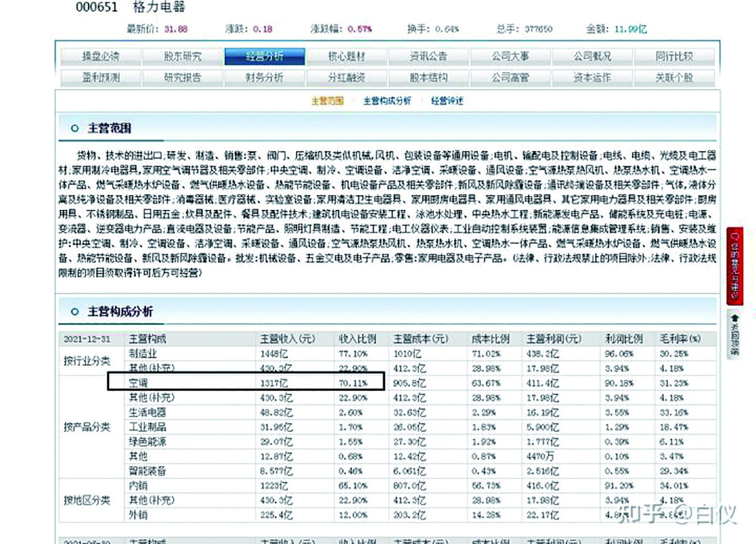The width and height of the screenshot is (756, 544).
Task: Select the 主营范围 sub-link
Action: [328, 101]
